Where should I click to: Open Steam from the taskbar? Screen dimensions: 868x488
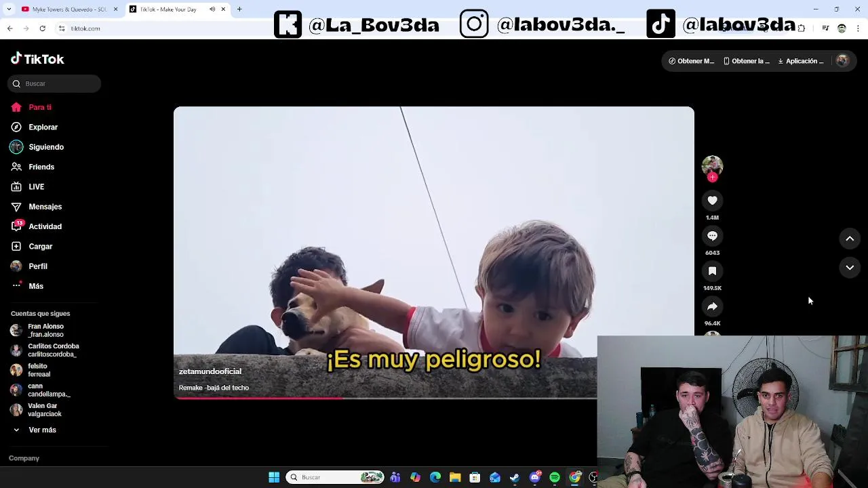coord(515,477)
